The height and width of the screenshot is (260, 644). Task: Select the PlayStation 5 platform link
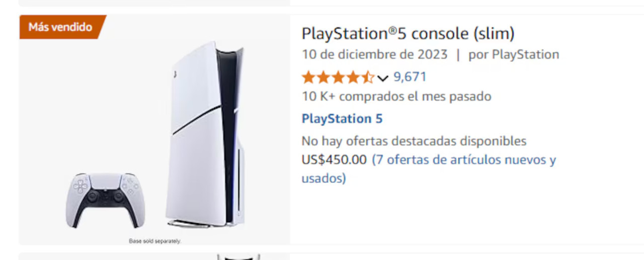(342, 119)
